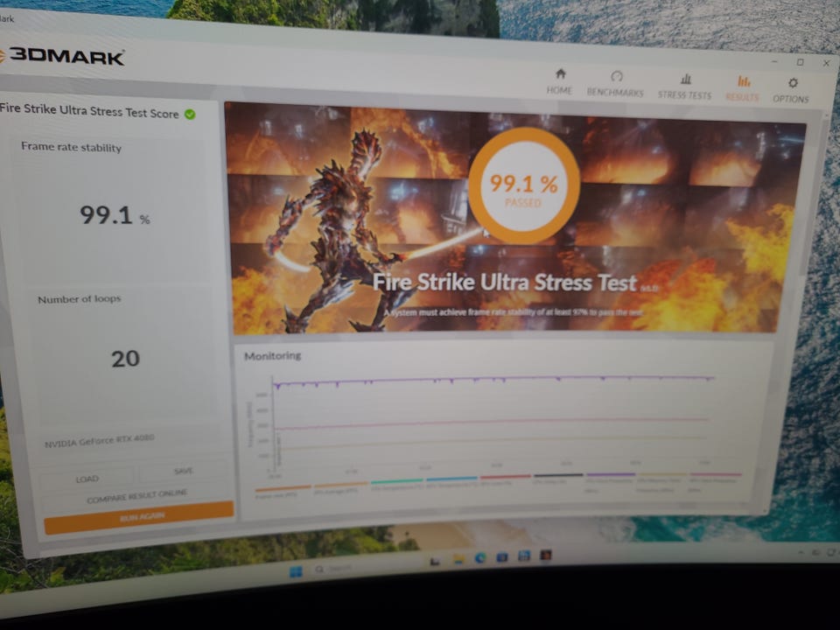Click the house icon above HOME
The width and height of the screenshot is (840, 630).
pos(560,73)
